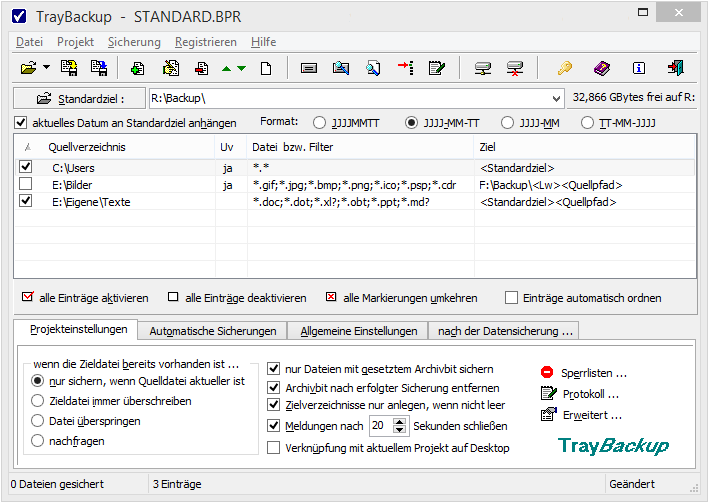Click the seconds value field showing 20
Image resolution: width=709 pixels, height=502 pixels.
click(x=381, y=426)
